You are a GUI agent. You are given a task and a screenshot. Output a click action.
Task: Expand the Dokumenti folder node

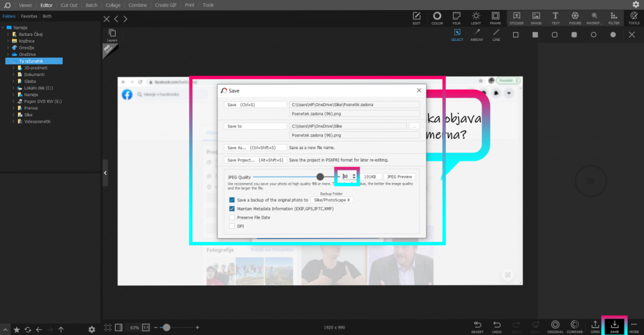(14, 75)
